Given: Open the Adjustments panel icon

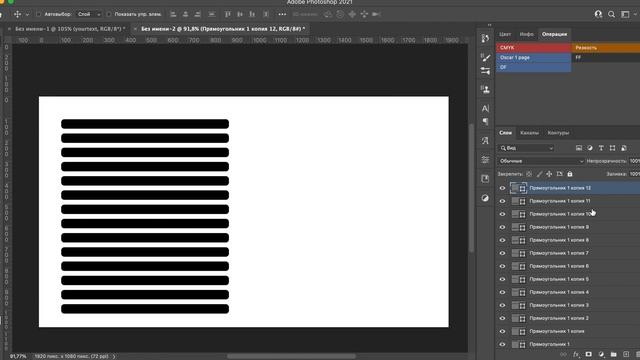Looking at the screenshot, I should [x=485, y=198].
